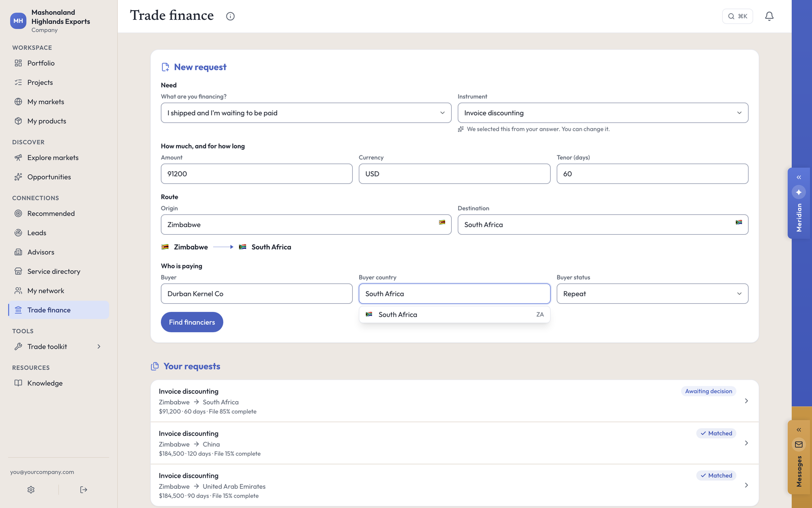Open the Buyer status dropdown
This screenshot has height=508, width=812.
tap(653, 294)
